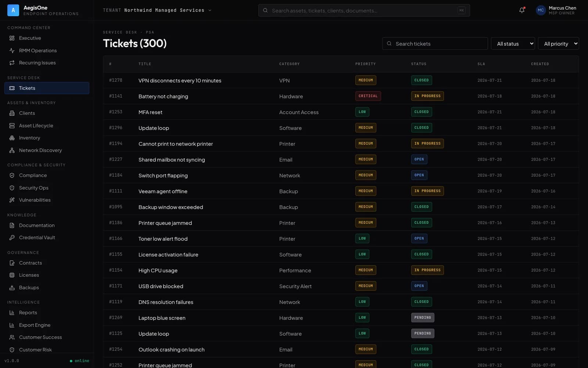Screen dimensions: 588x368
Task: Click the TITLE column header
Action: point(145,64)
